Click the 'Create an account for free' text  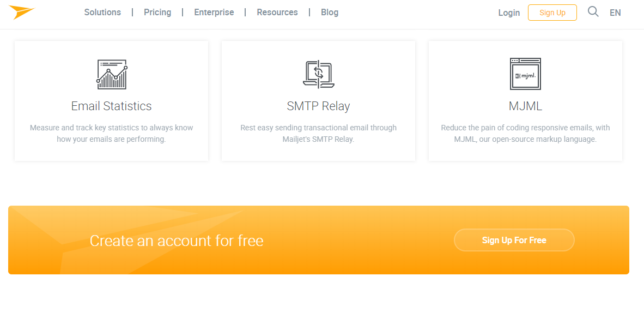[x=177, y=241]
